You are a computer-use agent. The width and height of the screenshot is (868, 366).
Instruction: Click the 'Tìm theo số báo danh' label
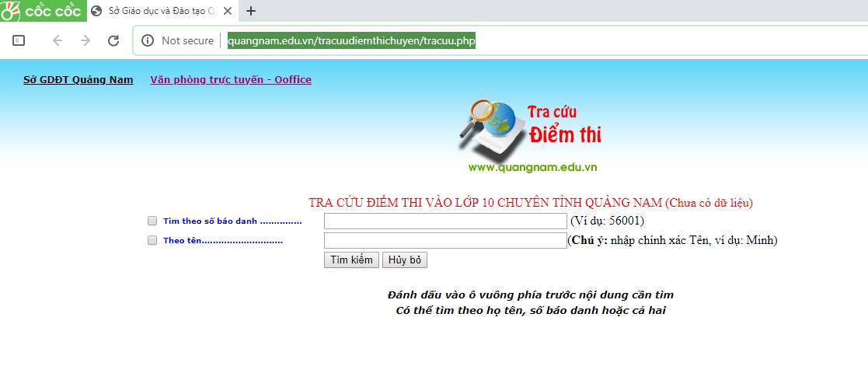pyautogui.click(x=232, y=221)
